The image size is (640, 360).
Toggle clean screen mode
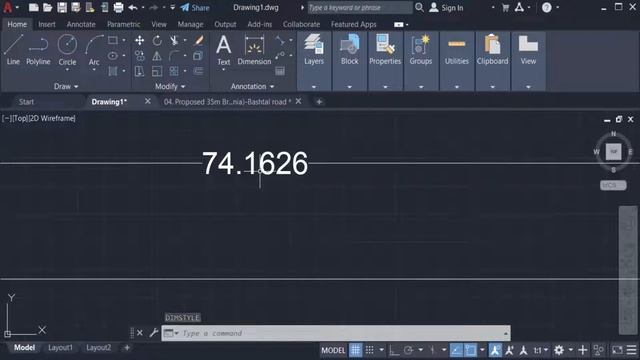(617, 350)
